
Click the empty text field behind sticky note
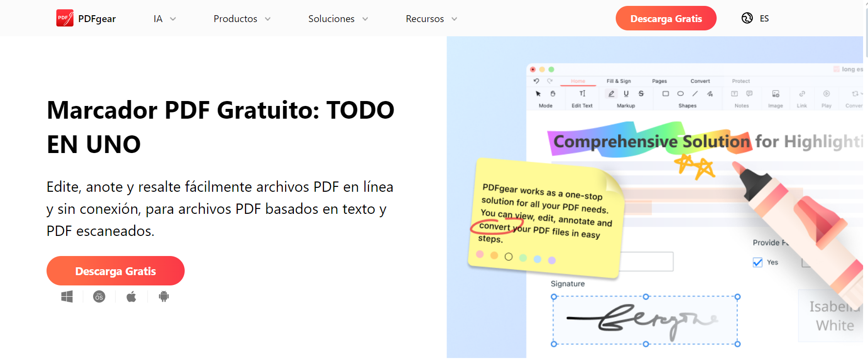coord(647,261)
